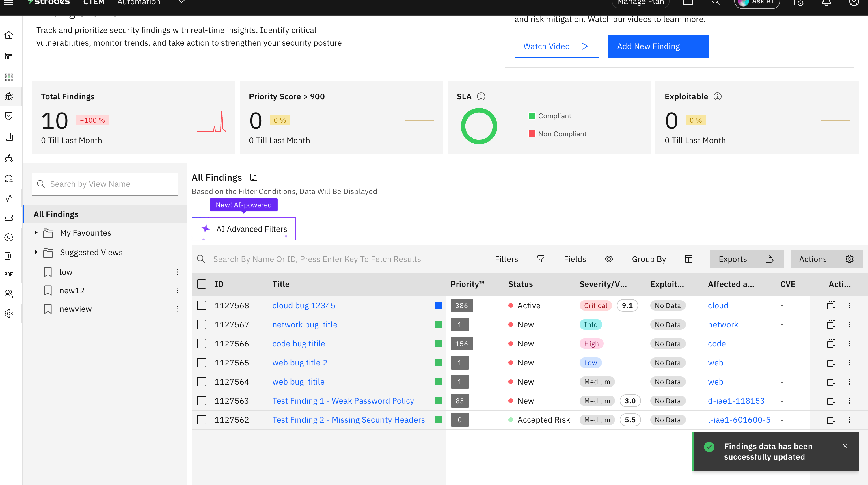Open the Group By dropdown
Image resolution: width=868 pixels, height=485 pixels.
pos(662,259)
